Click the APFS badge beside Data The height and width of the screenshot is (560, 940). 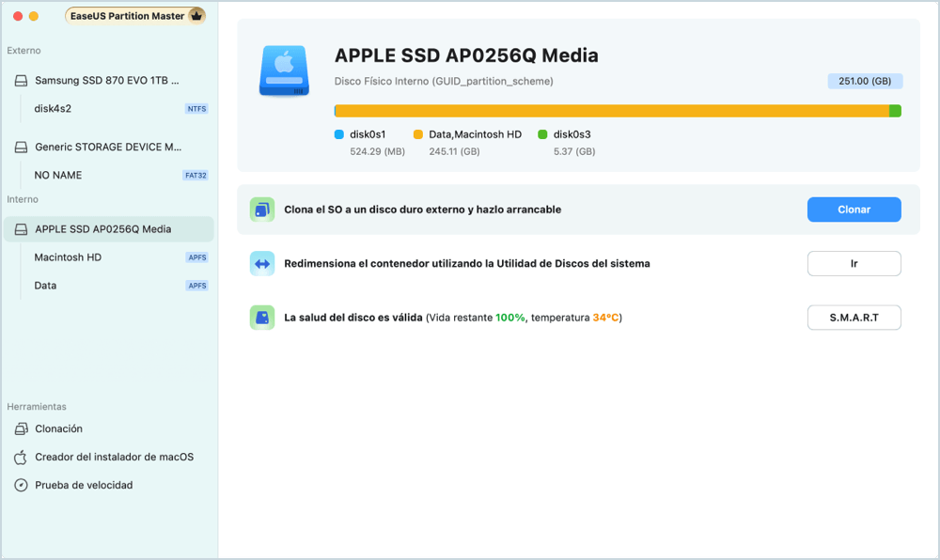(x=197, y=286)
